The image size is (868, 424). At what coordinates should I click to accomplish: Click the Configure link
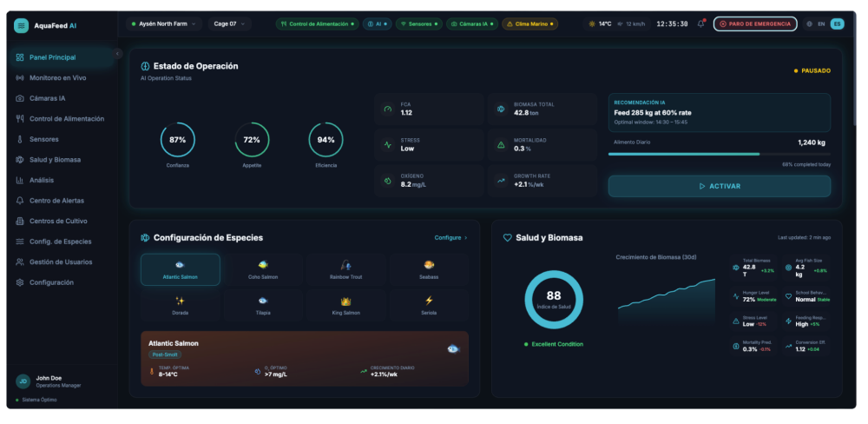pyautogui.click(x=450, y=238)
